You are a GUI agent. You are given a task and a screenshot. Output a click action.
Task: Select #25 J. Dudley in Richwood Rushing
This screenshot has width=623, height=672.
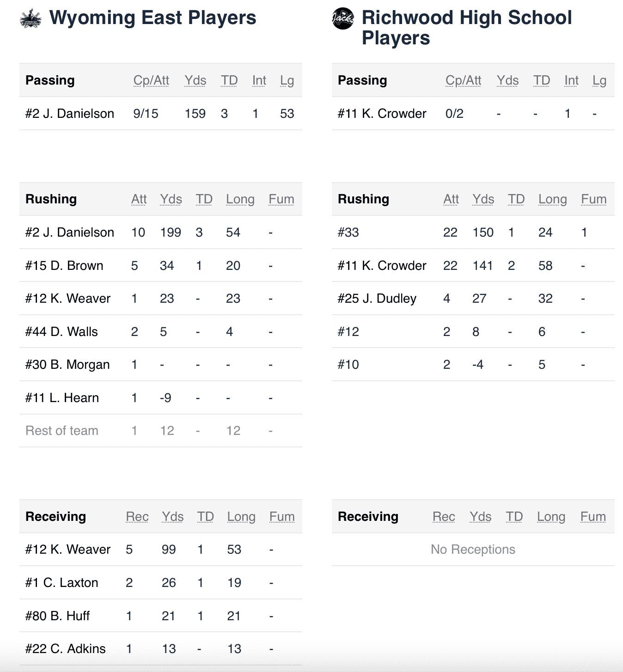pyautogui.click(x=377, y=299)
